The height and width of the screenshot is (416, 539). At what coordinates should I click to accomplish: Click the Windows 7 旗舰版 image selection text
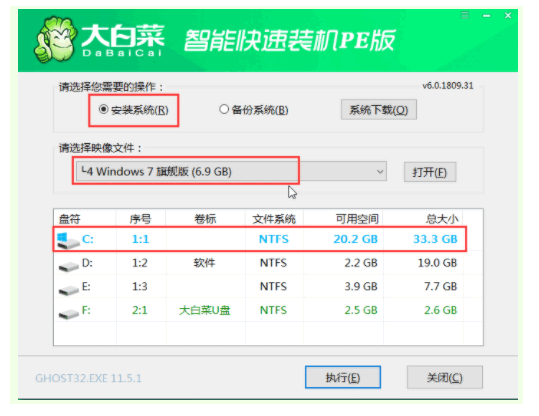156,171
